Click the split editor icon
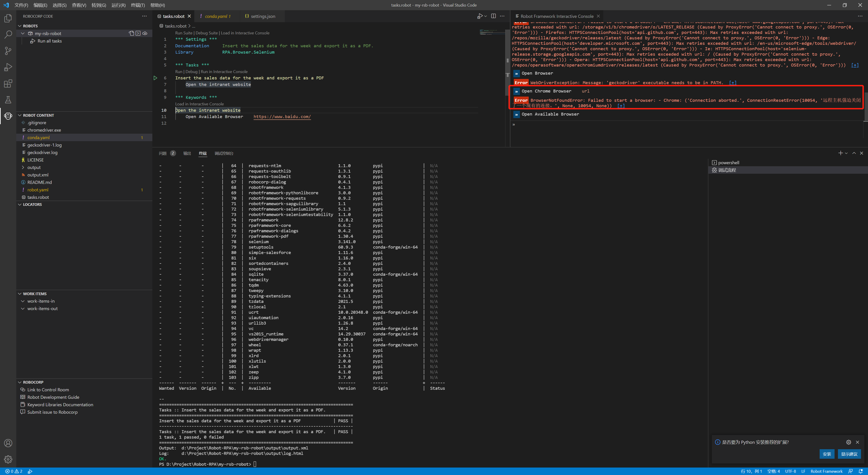This screenshot has width=868, height=475. [x=493, y=16]
